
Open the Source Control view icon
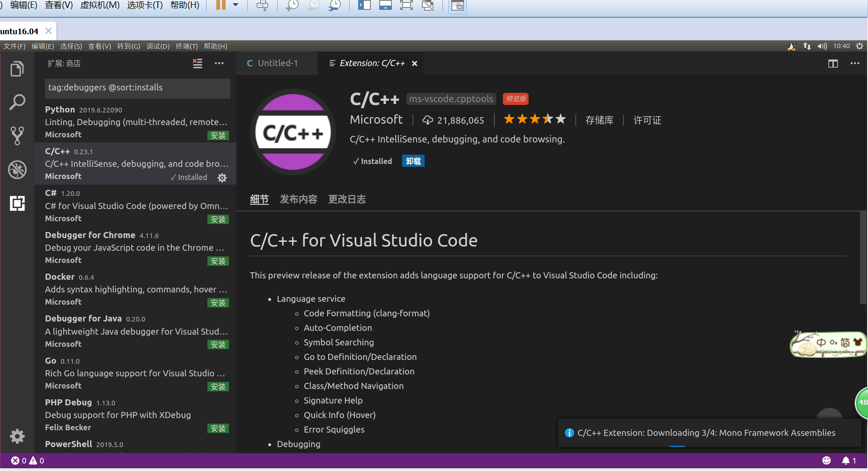(17, 136)
